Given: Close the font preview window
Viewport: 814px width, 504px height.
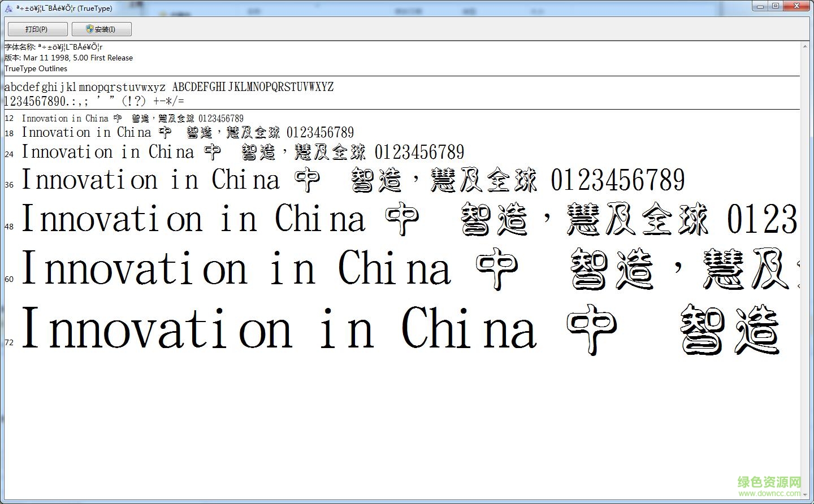Looking at the screenshot, I should click(796, 6).
